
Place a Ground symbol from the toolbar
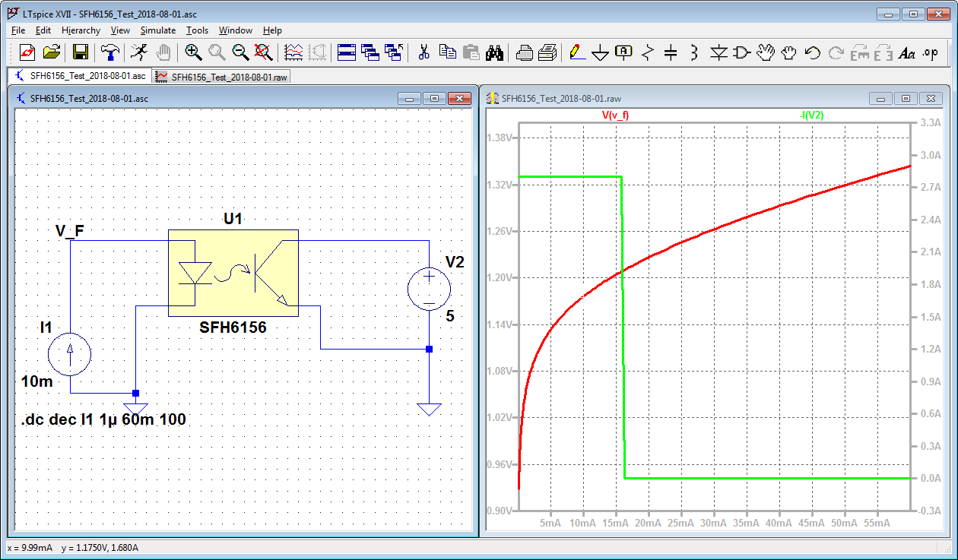coord(600,52)
